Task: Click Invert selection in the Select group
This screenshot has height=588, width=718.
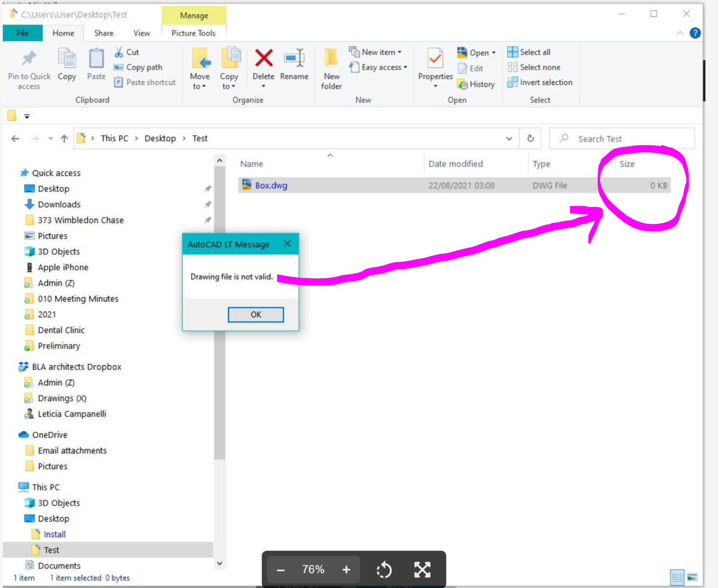Action: click(540, 82)
